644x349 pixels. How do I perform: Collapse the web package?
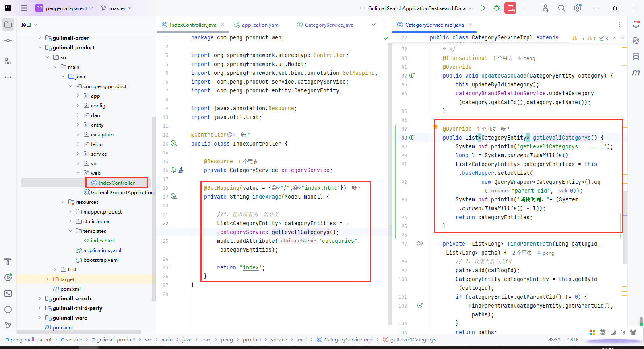point(78,173)
